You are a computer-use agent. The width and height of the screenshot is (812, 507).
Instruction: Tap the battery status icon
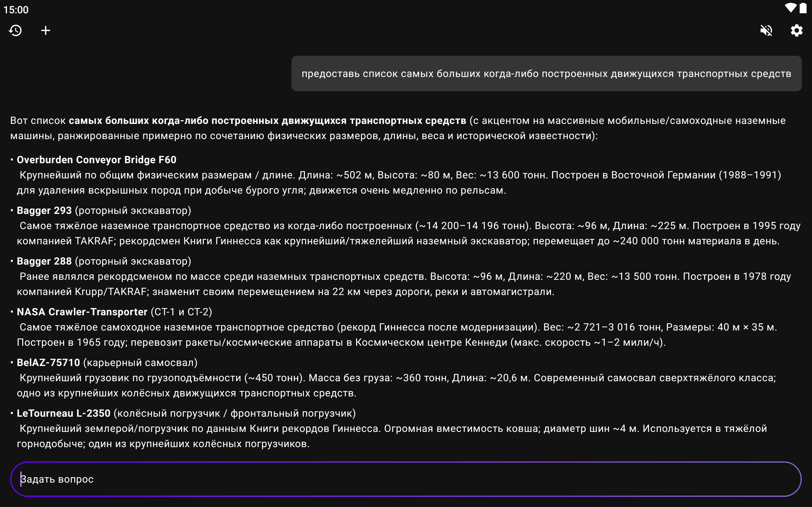pos(803,8)
